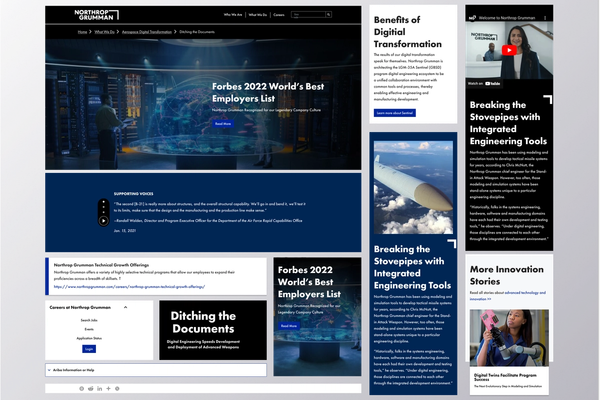Open the technical growth offerings URL
This screenshot has width=600, height=400.
129,286
